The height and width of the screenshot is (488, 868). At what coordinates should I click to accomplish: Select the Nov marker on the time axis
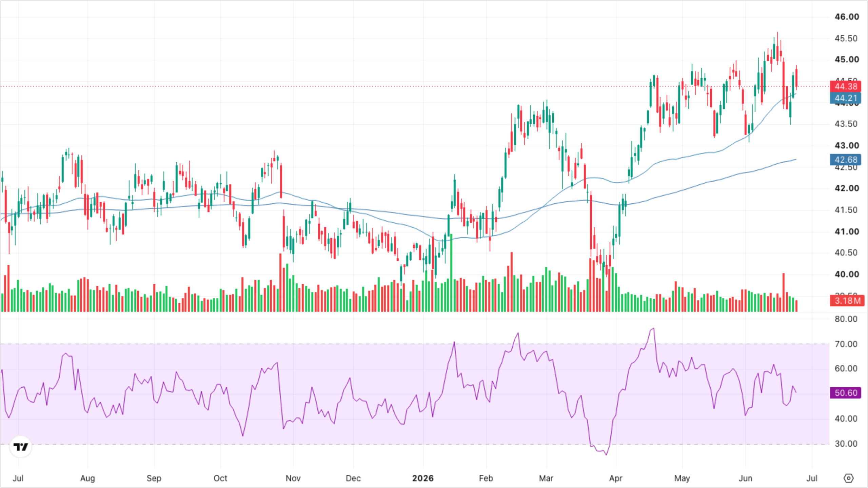click(293, 478)
